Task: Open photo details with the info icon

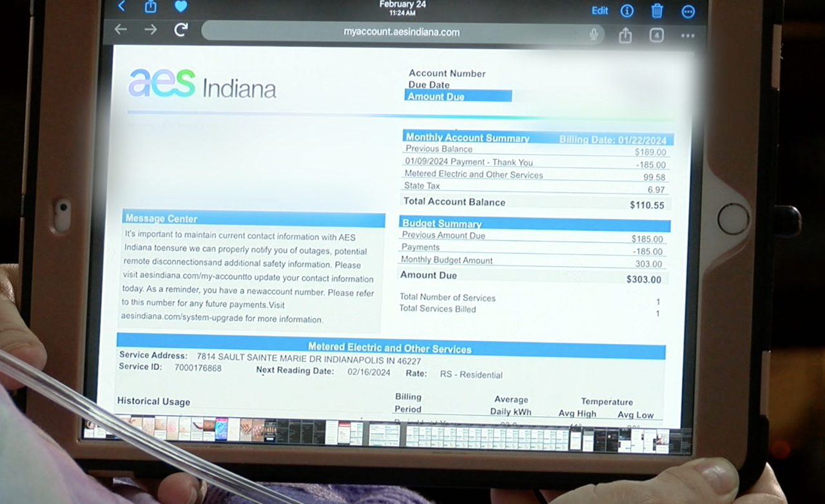Action: [626, 11]
